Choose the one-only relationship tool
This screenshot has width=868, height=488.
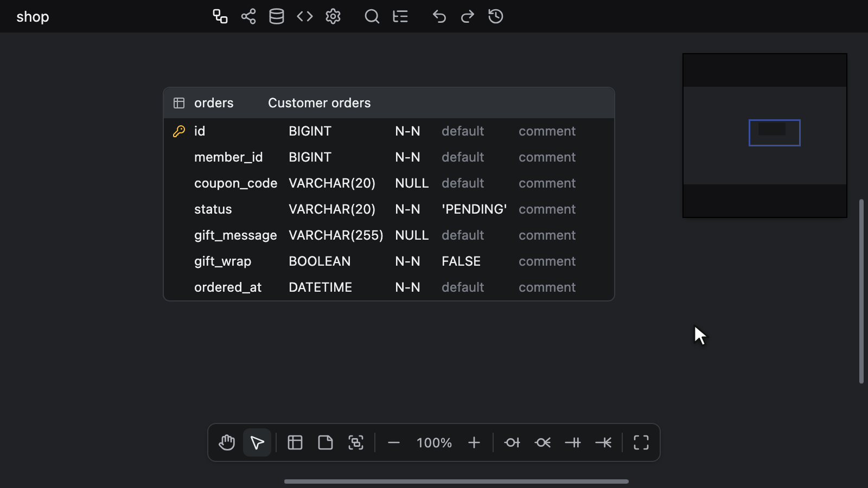573,442
